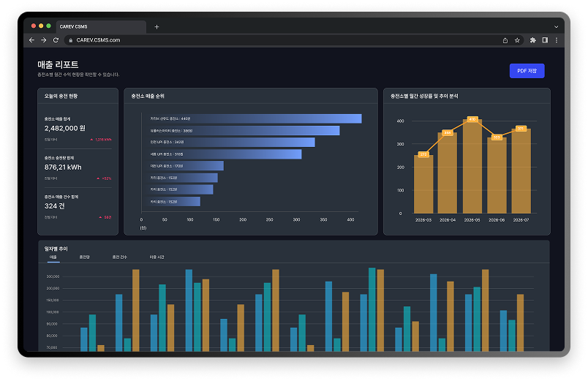Image resolution: width=588 pixels, height=381 pixels.
Task: Click the lock icon beside CAREV.CSMS.com
Action: [x=70, y=40]
